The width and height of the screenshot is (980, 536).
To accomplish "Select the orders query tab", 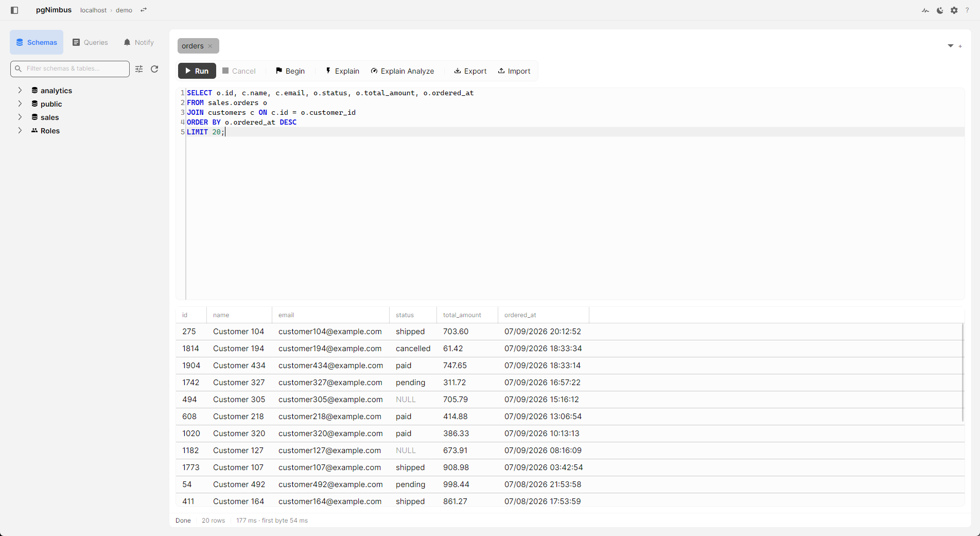I will click(192, 46).
